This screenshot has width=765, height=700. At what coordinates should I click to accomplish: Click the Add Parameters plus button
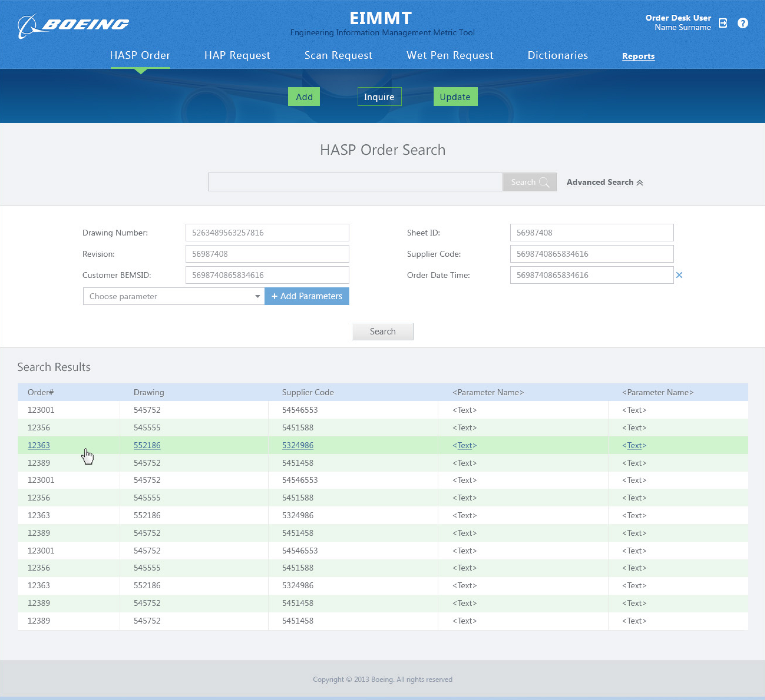(x=307, y=296)
